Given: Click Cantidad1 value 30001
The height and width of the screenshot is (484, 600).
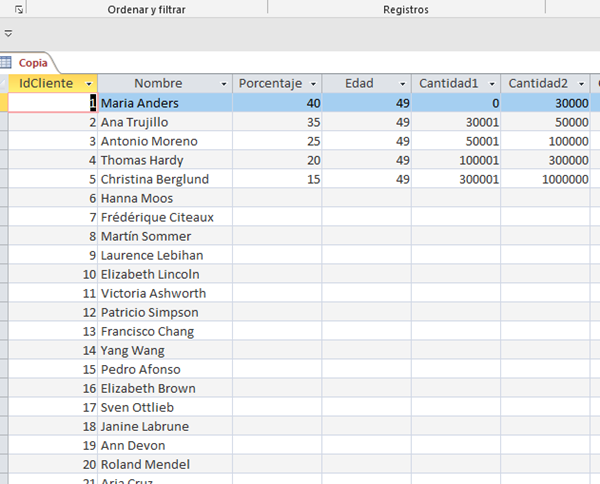Looking at the screenshot, I should pos(456,122).
